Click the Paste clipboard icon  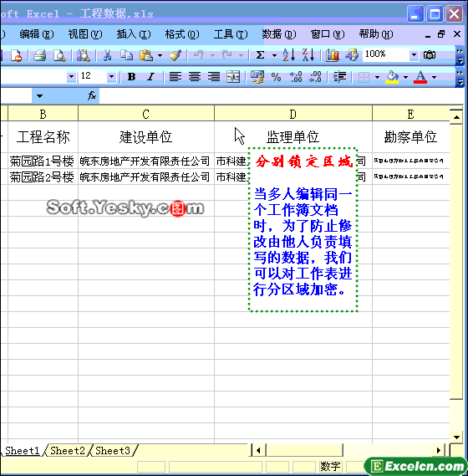pos(146,55)
